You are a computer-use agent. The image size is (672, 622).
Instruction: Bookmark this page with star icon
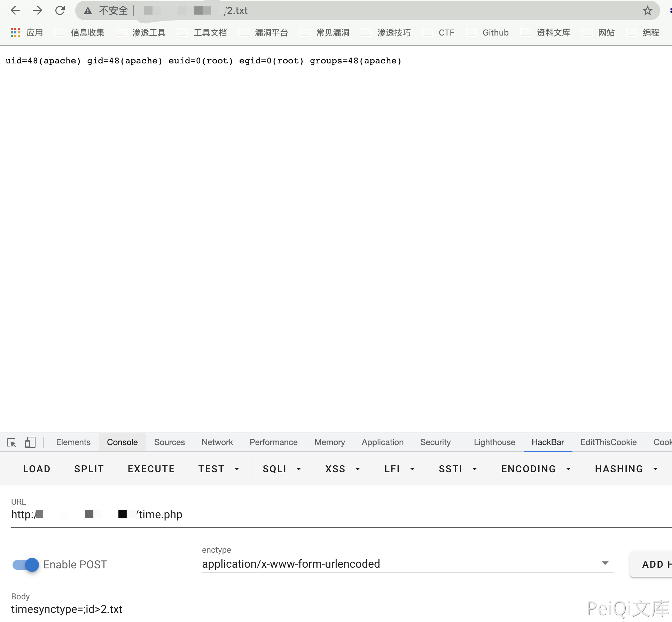click(647, 10)
